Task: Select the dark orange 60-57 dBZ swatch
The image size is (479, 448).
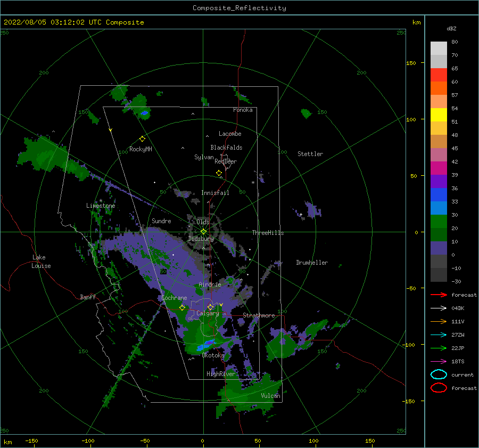Action: coord(439,88)
